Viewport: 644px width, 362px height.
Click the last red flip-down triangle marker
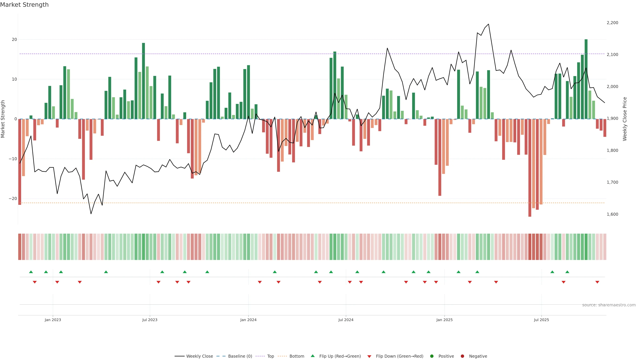pyautogui.click(x=597, y=282)
